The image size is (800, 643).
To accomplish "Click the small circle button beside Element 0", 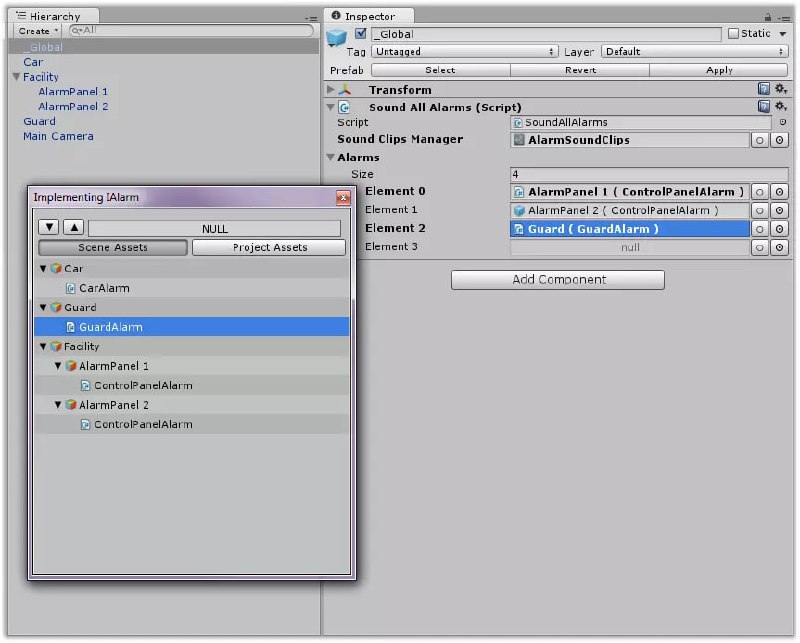I will (x=760, y=192).
